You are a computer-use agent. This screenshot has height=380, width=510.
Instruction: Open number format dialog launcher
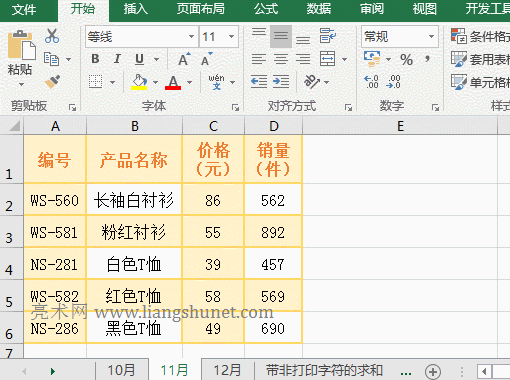point(435,107)
